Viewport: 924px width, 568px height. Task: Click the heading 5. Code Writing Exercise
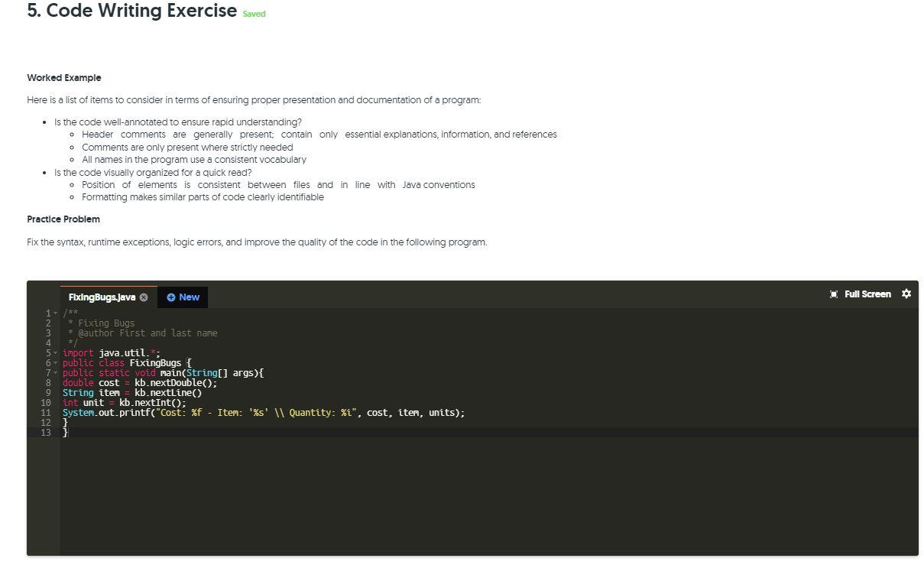coord(131,11)
